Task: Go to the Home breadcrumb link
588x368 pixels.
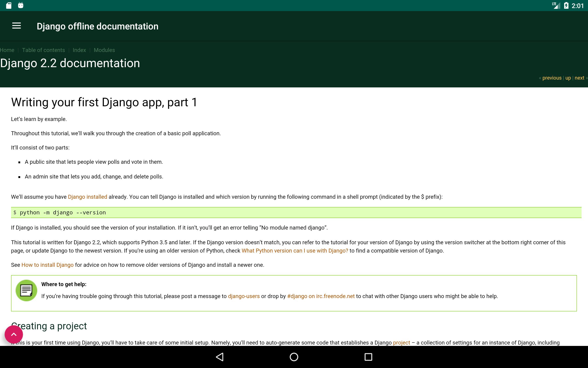Action: (7, 50)
